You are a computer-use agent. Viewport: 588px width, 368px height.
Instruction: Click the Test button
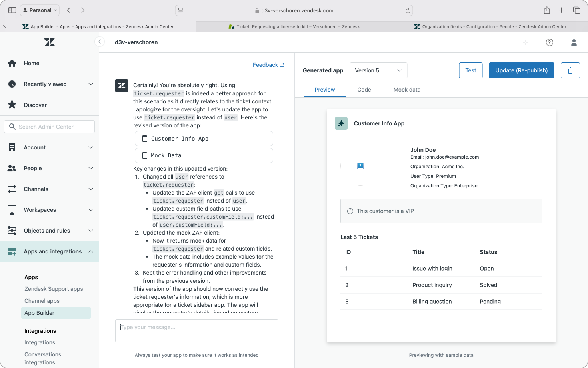tap(471, 70)
